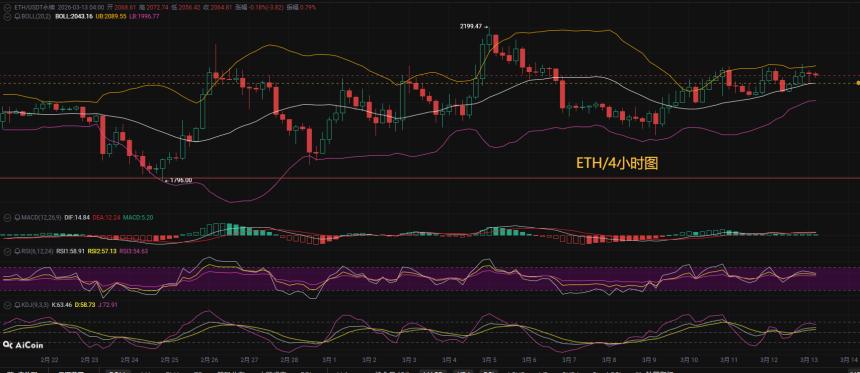Collapse the BOLL indicator circle toggle
This screenshot has height=373, width=860.
pos(7,16)
